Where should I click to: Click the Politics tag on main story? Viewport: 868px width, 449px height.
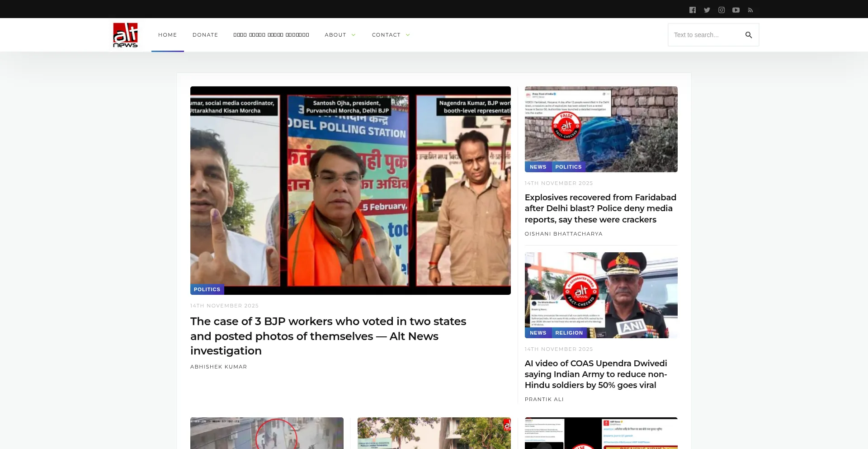point(207,289)
